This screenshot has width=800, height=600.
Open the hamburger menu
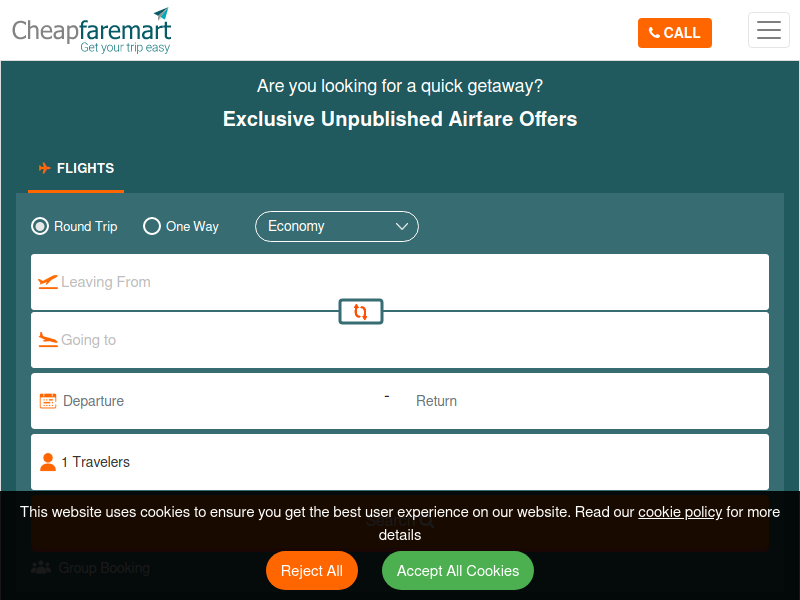(x=768, y=30)
